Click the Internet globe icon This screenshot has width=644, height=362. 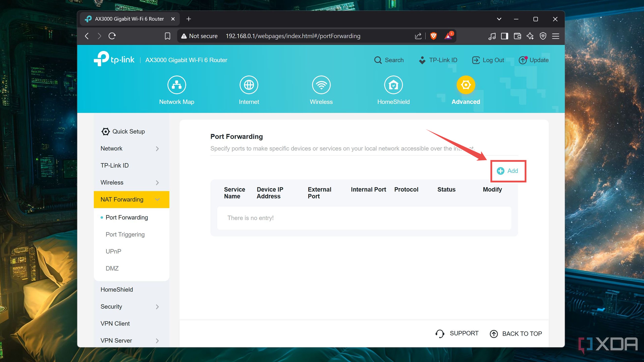249,85
